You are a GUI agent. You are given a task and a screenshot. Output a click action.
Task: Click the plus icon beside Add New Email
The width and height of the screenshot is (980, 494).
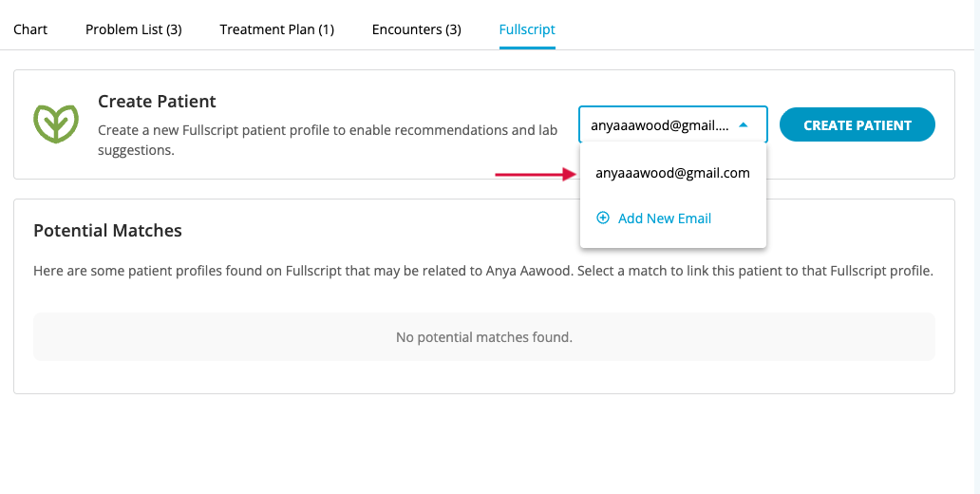tap(603, 218)
